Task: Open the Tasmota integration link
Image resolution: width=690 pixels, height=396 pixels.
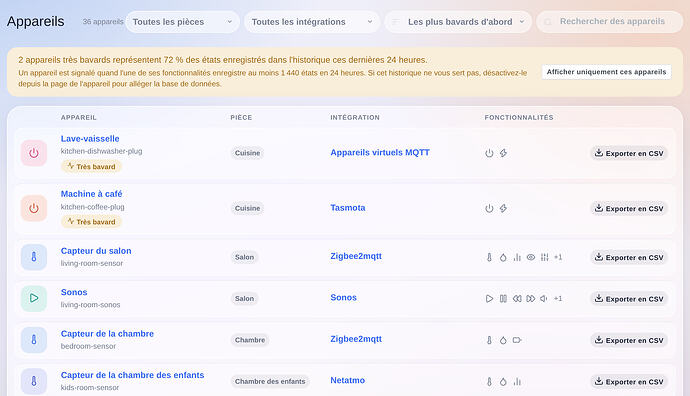Action: click(348, 208)
